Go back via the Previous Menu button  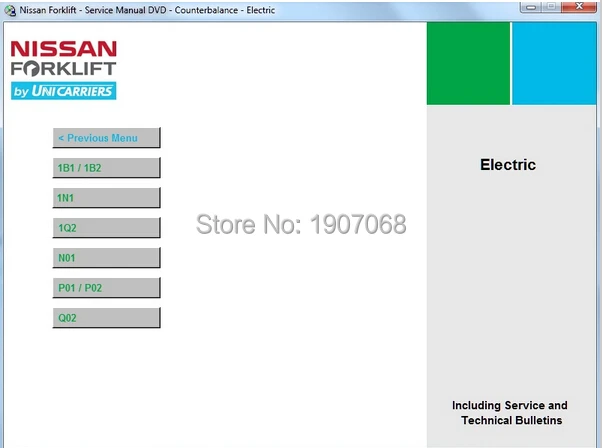pyautogui.click(x=106, y=138)
